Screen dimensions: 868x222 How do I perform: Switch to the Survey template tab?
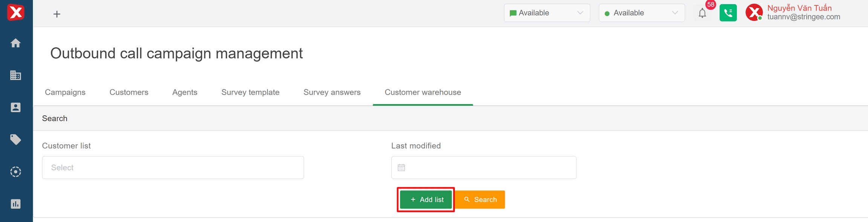point(250,92)
